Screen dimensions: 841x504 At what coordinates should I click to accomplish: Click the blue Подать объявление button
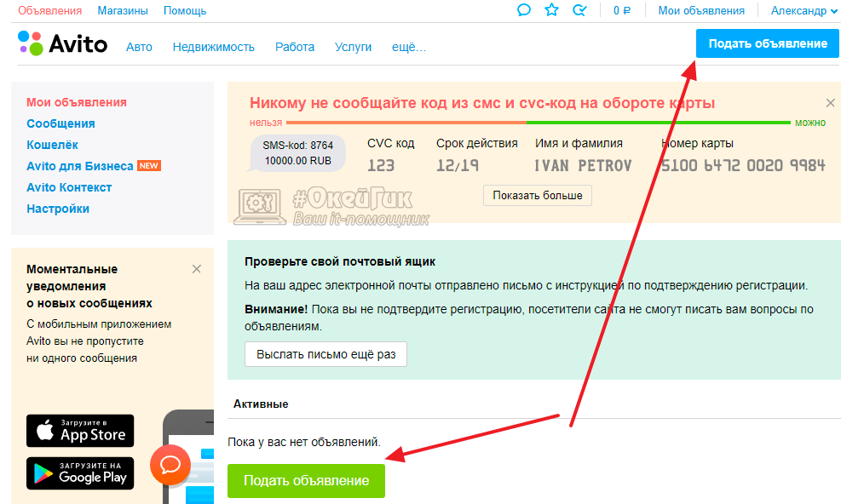coord(768,43)
